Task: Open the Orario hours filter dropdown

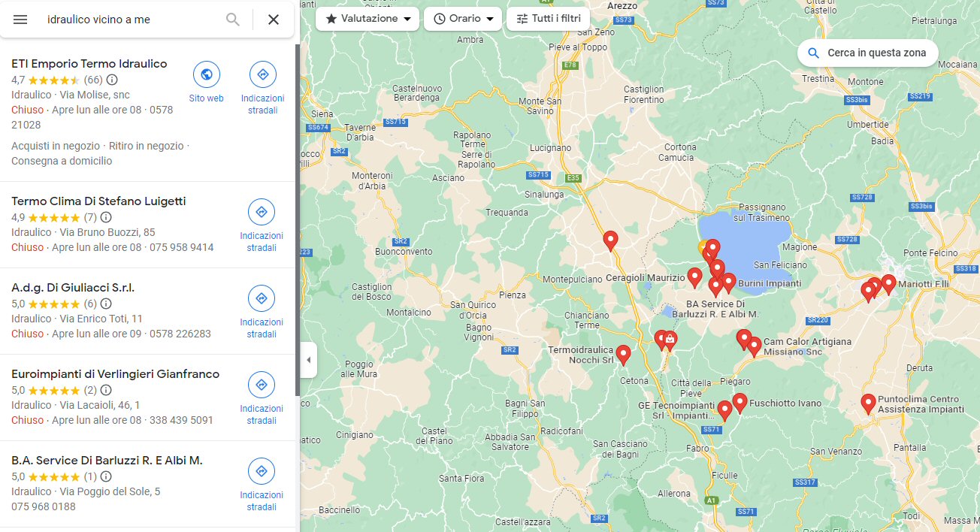Action: [x=463, y=19]
